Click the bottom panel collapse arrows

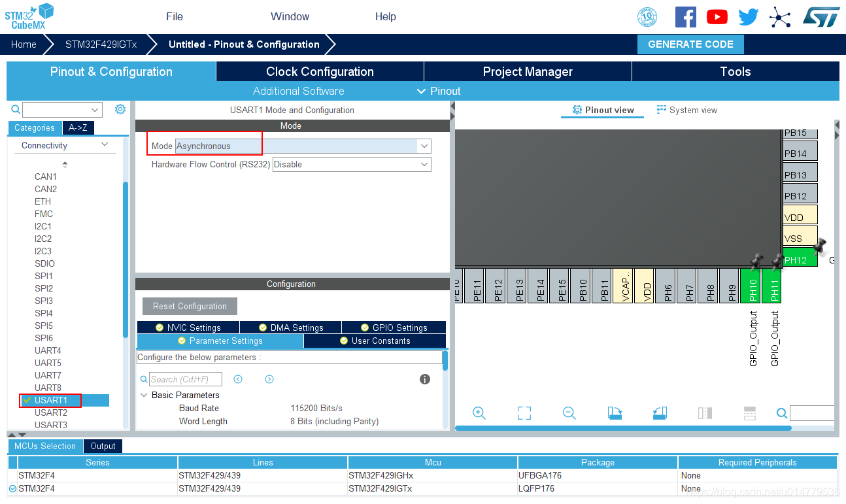(x=17, y=435)
